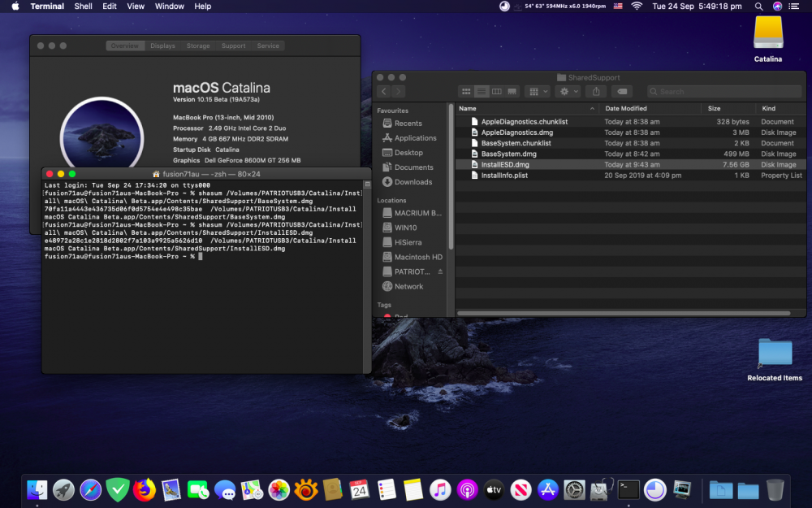Image resolution: width=812 pixels, height=508 pixels.
Task: Sort by the Name column header
Action: [527, 108]
